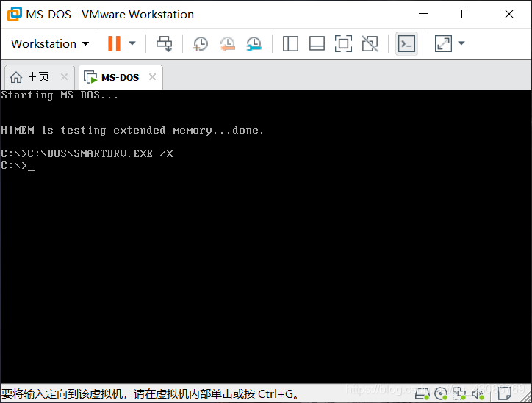
Task: Revert the virtual machine to its snapshot
Action: click(227, 44)
